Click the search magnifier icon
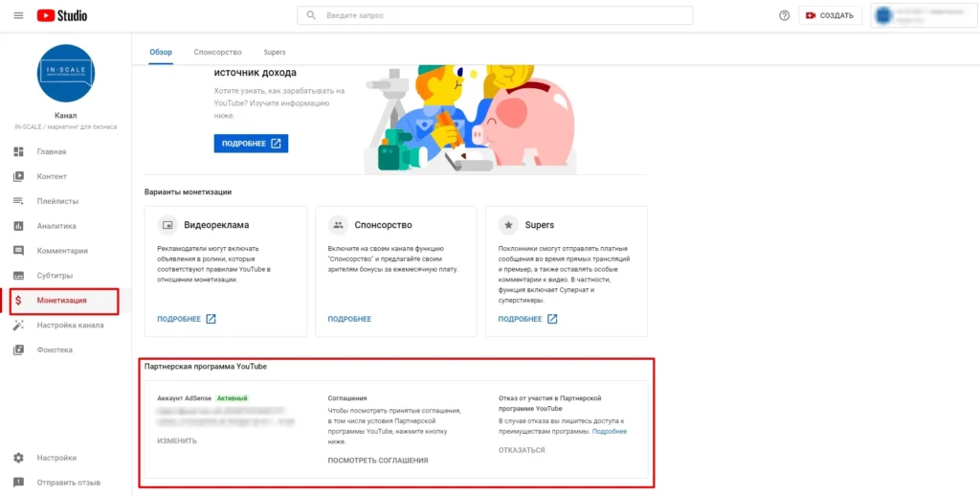Viewport: 980px width, 496px height. (311, 15)
